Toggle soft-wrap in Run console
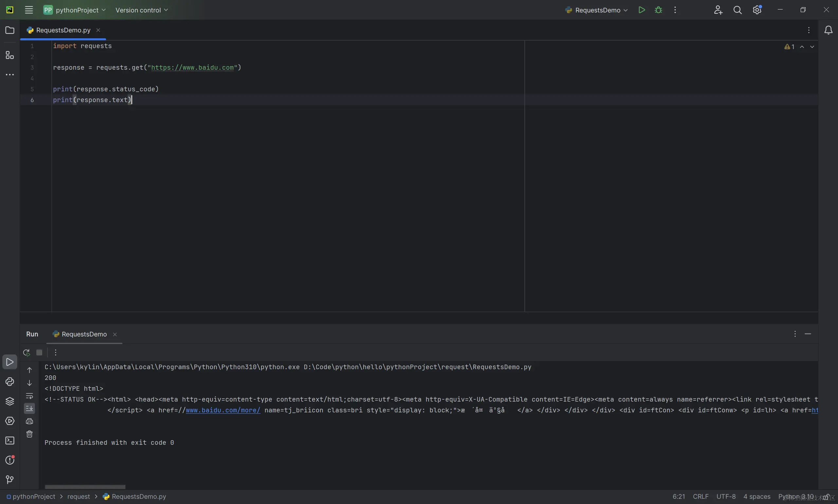This screenshot has width=838, height=504. click(29, 396)
